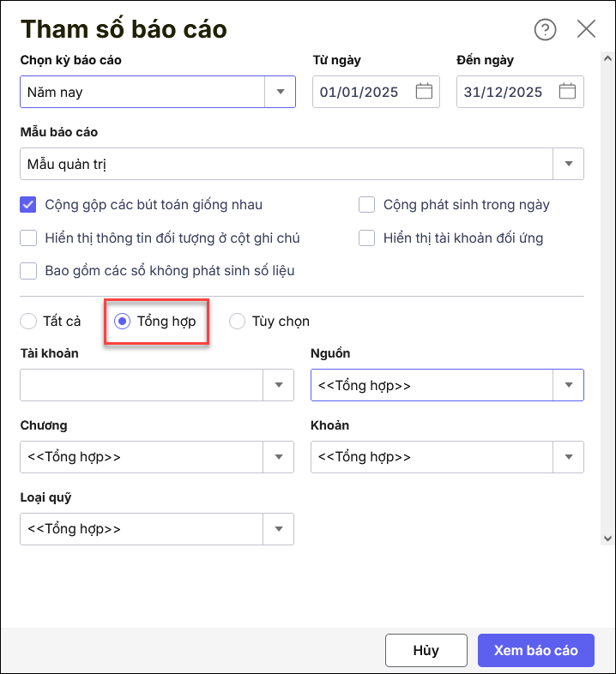Open the Chương dropdown arrow
The image size is (616, 674).
pos(278,457)
